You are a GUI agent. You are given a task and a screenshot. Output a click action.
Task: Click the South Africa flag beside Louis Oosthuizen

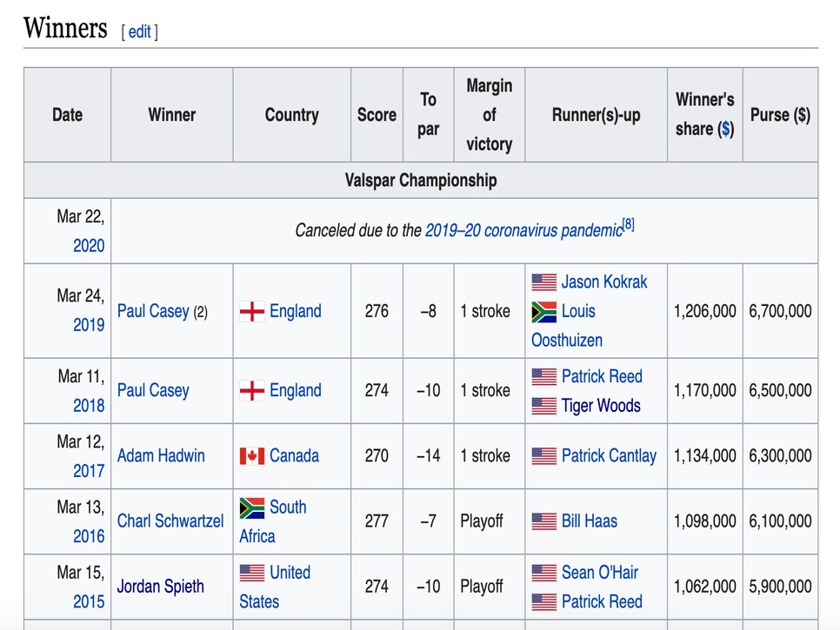click(543, 311)
